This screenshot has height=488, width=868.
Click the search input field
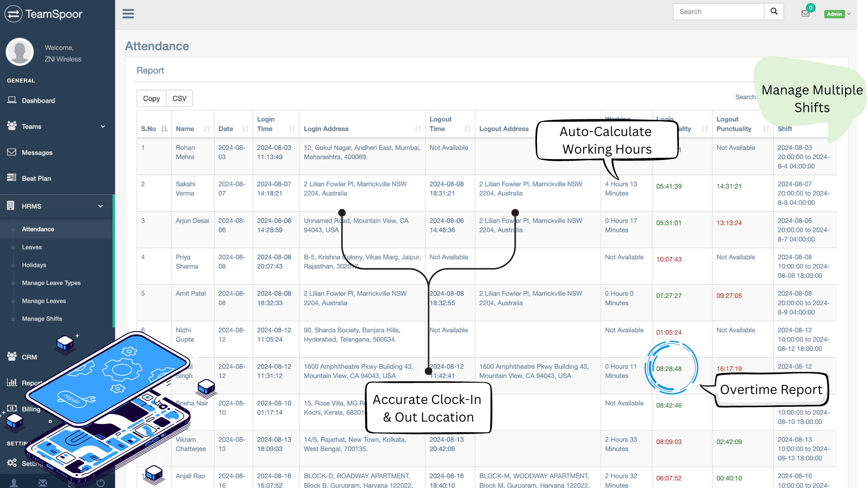718,11
